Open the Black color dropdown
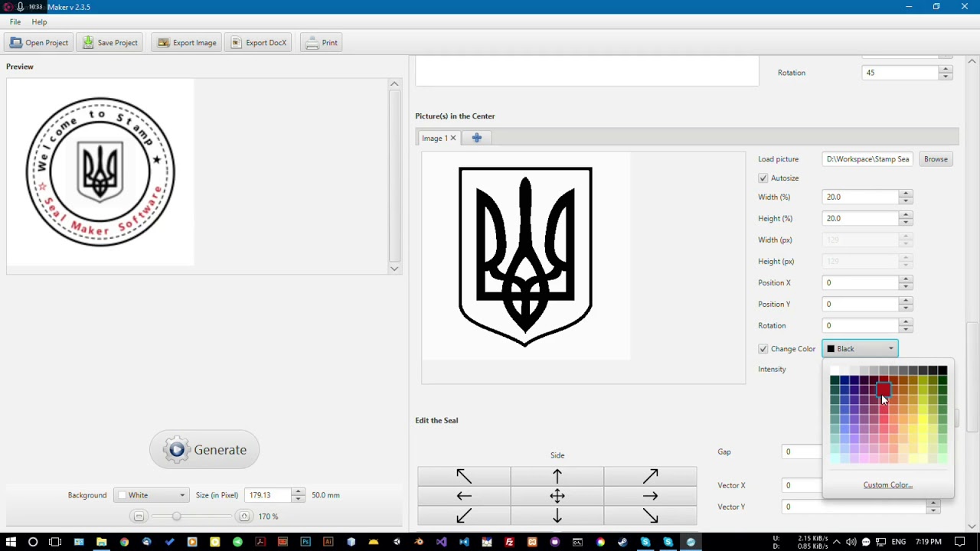The height and width of the screenshot is (551, 980). click(x=860, y=349)
